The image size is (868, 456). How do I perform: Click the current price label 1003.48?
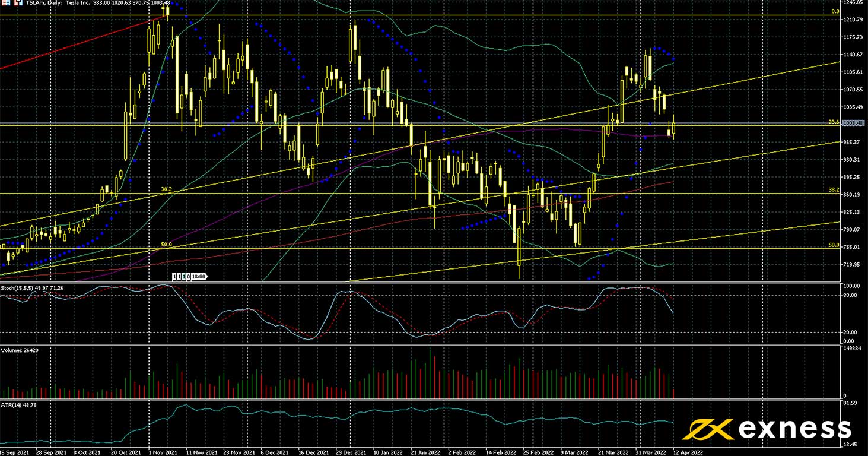(853, 123)
